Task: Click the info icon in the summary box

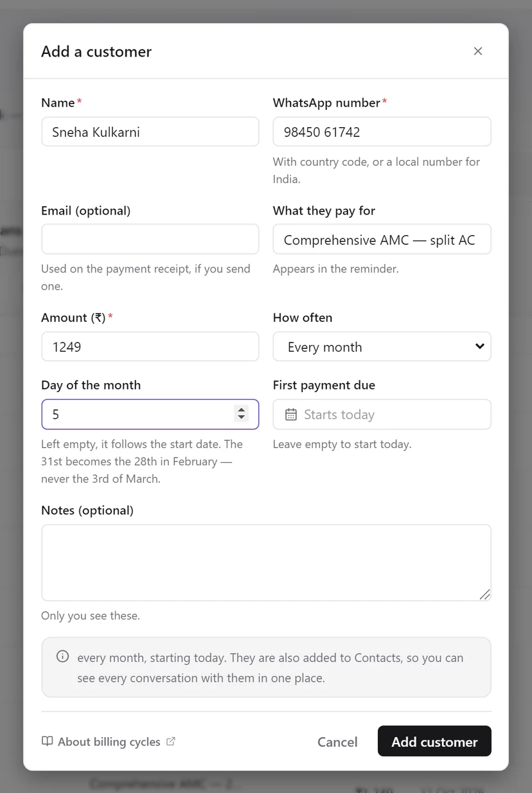Action: pyautogui.click(x=62, y=657)
